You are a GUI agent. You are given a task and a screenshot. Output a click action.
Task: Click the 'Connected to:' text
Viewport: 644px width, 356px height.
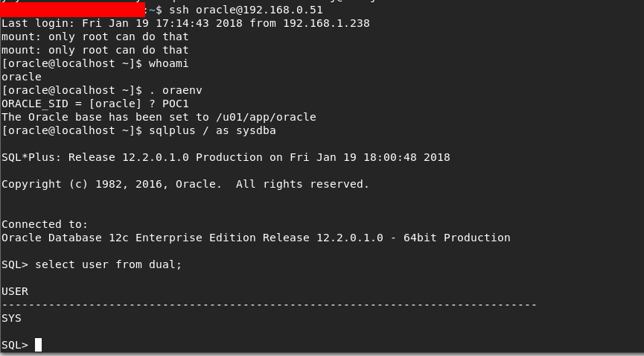45,224
